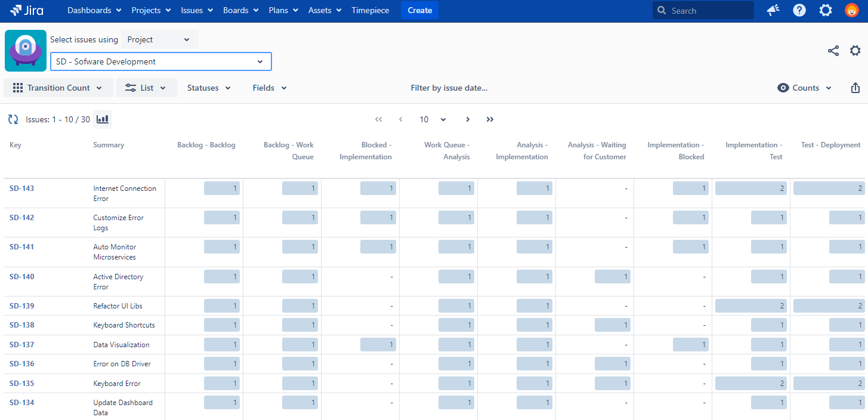The width and height of the screenshot is (868, 420).
Task: Expand the Statuses dropdown
Action: [209, 88]
